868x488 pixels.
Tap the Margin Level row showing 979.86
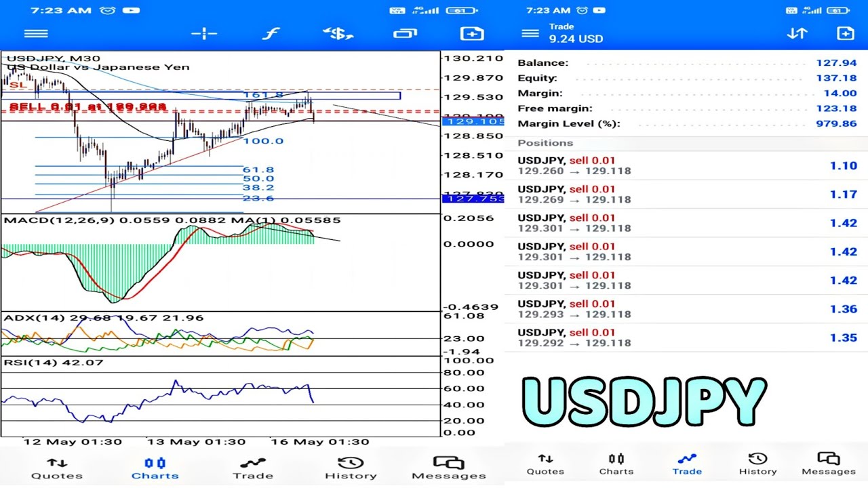tap(686, 123)
